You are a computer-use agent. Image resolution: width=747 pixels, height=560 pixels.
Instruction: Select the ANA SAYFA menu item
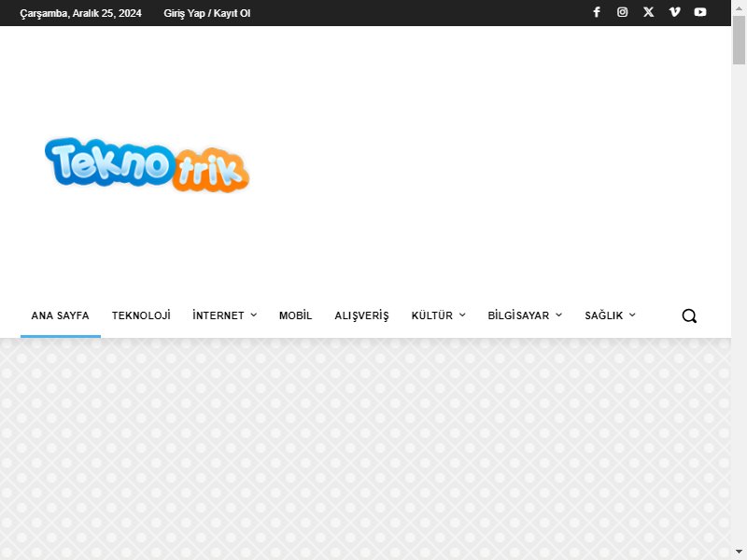[x=61, y=315]
